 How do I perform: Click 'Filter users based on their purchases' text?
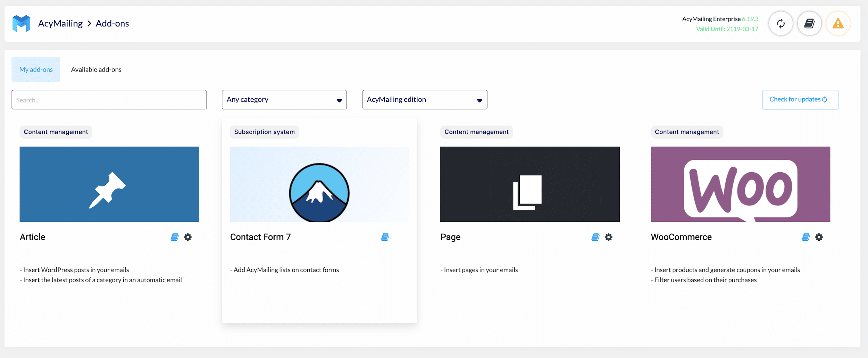click(x=704, y=280)
